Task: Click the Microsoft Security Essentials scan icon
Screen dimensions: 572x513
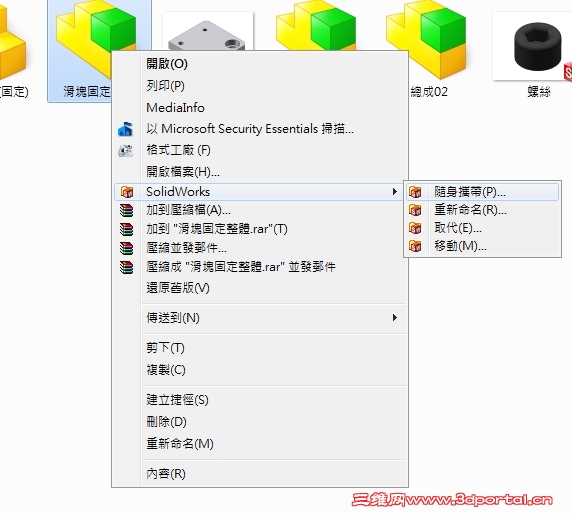Action: pyautogui.click(x=125, y=129)
